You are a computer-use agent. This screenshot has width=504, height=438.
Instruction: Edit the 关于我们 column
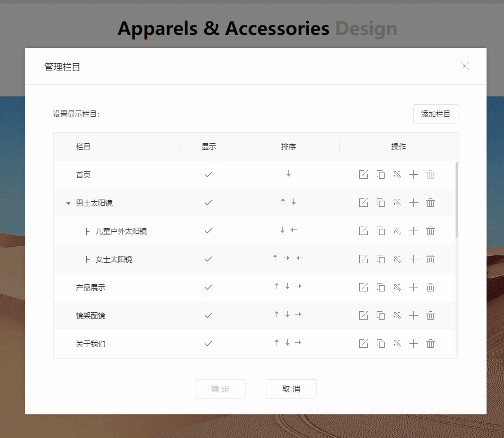364,343
